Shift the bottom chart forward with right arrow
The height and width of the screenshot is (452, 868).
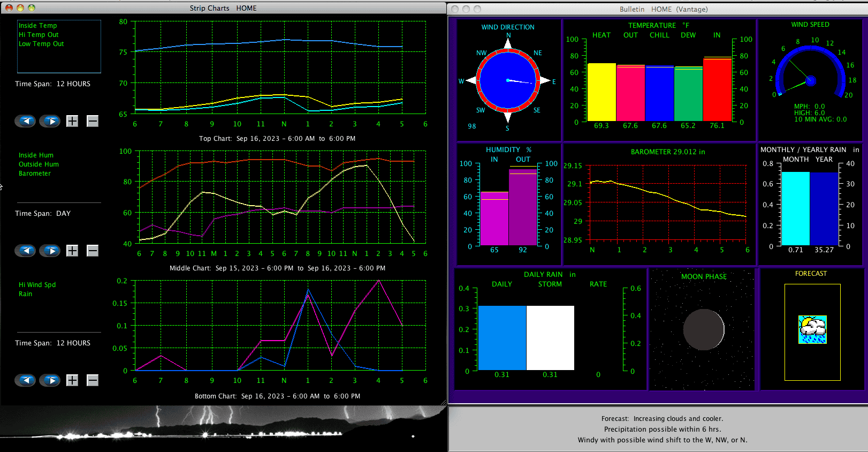(50, 380)
